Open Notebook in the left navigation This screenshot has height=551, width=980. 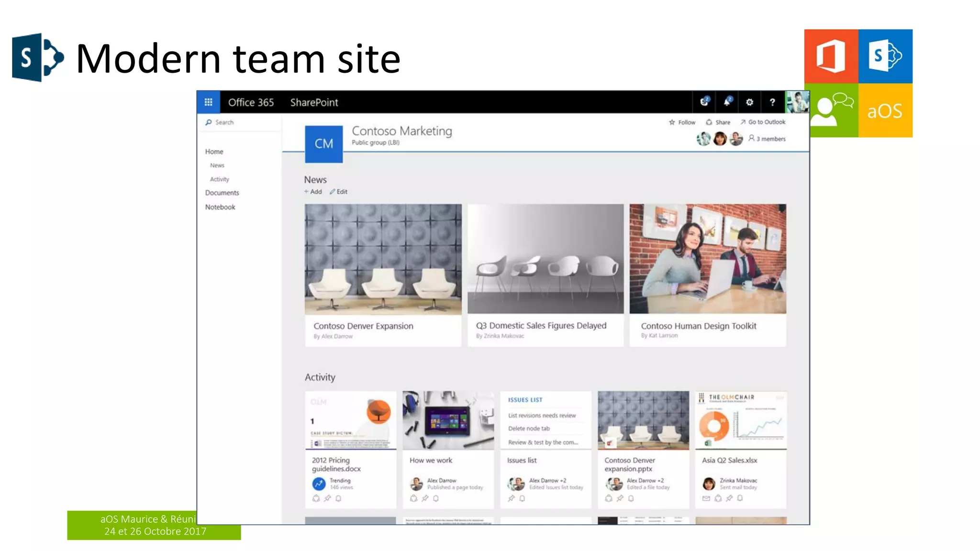220,207
